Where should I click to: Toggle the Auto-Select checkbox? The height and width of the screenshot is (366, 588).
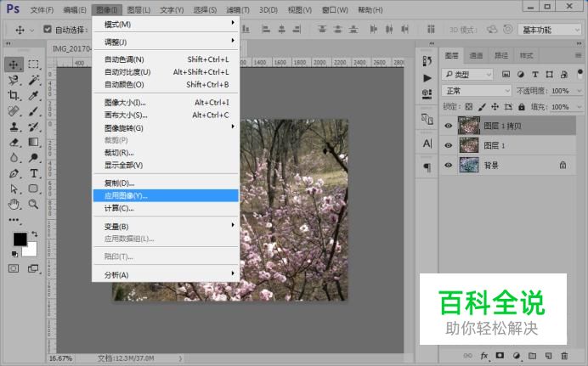(x=48, y=29)
